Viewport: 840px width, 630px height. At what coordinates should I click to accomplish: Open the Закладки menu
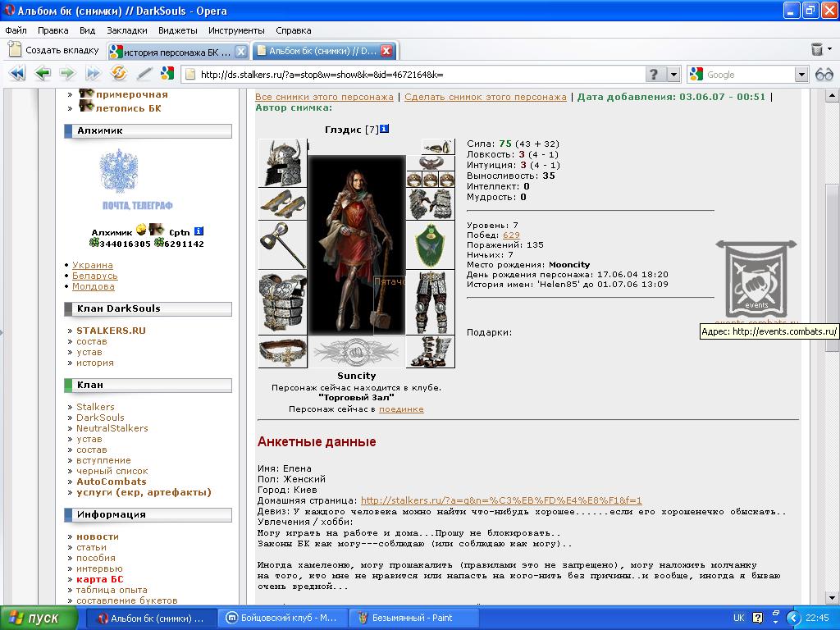click(127, 30)
